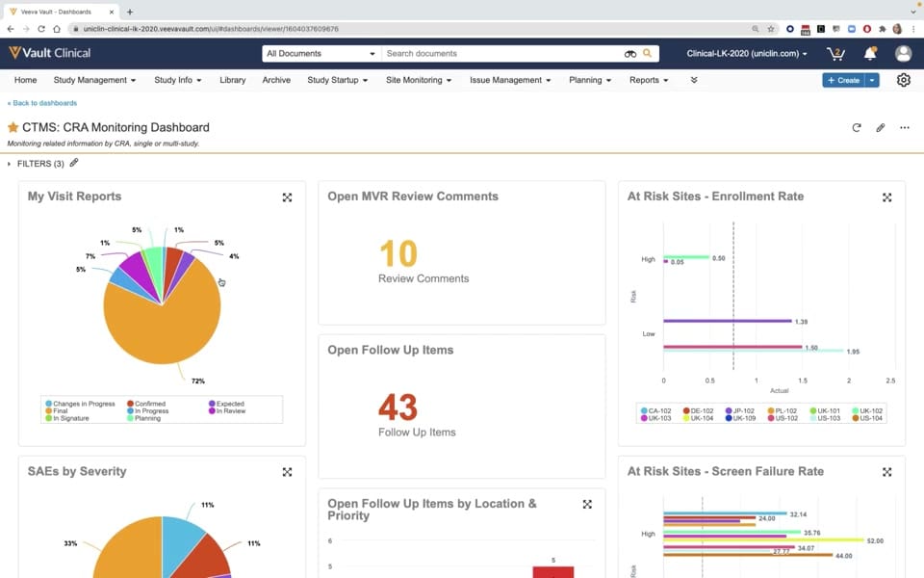Open Clinical-LK-2020 vault selector dropdown
Image resolution: width=924 pixels, height=578 pixels.
(x=747, y=54)
